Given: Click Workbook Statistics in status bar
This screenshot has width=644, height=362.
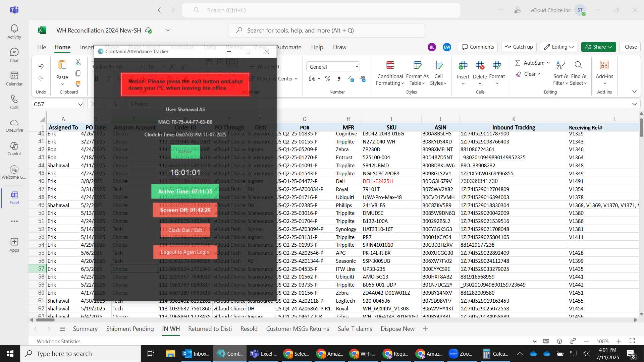Looking at the screenshot, I should (59, 341).
